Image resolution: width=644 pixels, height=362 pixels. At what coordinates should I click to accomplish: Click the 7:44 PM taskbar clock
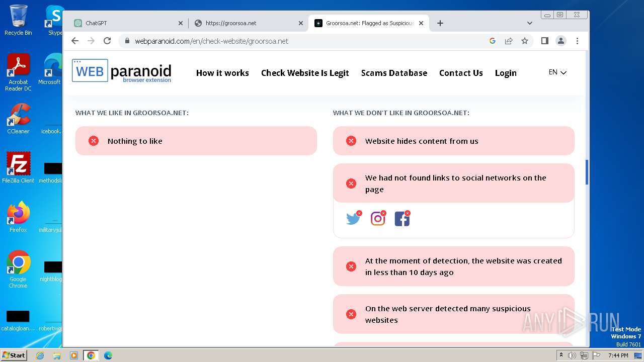point(618,355)
